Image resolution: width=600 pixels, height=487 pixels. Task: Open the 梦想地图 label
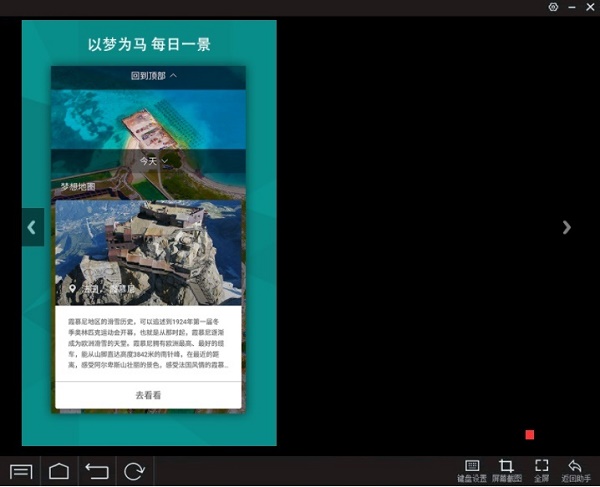coord(78,187)
